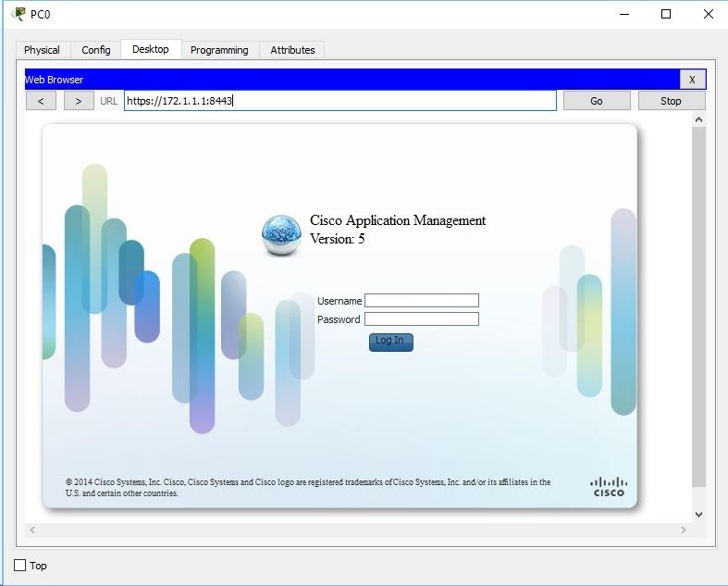Enable the Top checkbox
This screenshot has width=728, height=586.
pyautogui.click(x=20, y=566)
